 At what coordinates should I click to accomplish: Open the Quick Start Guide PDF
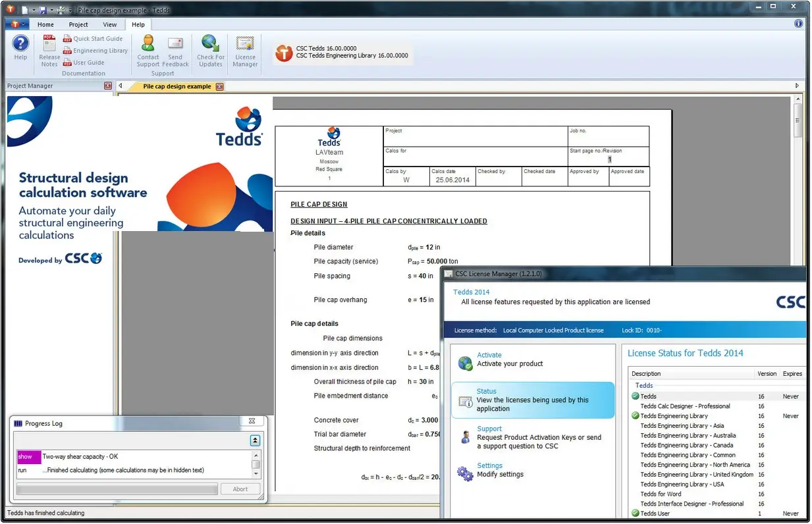(x=93, y=38)
